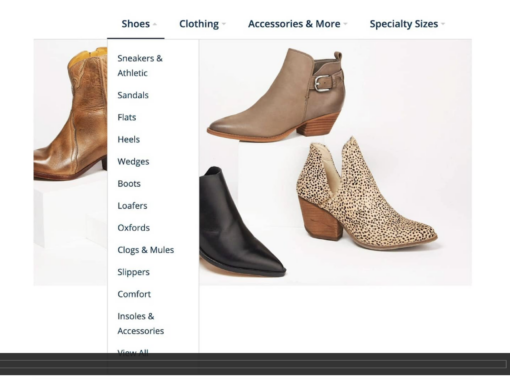Image resolution: width=510 pixels, height=382 pixels.
Task: Click the Loafers menu entry
Action: [x=132, y=206]
